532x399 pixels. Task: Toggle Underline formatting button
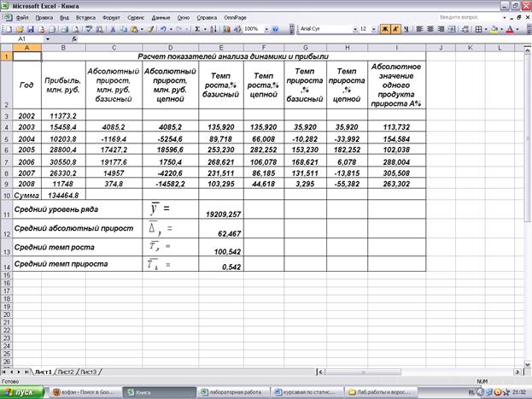406,28
